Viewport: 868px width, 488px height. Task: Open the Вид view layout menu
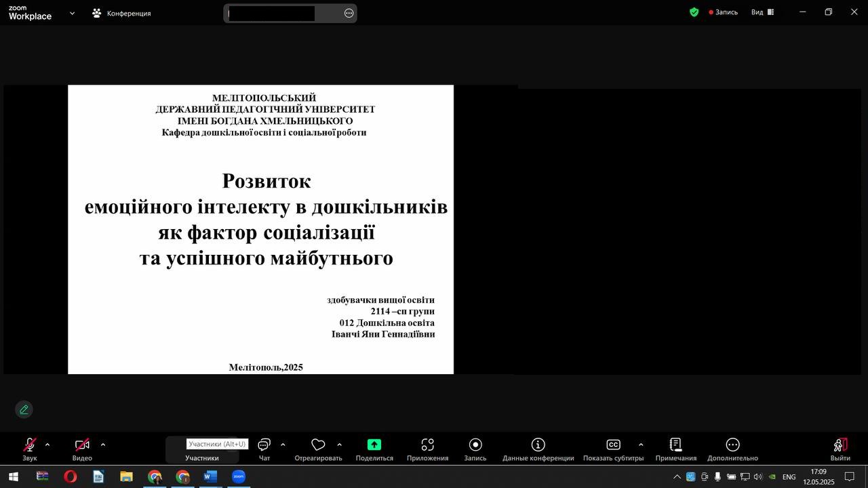[762, 12]
